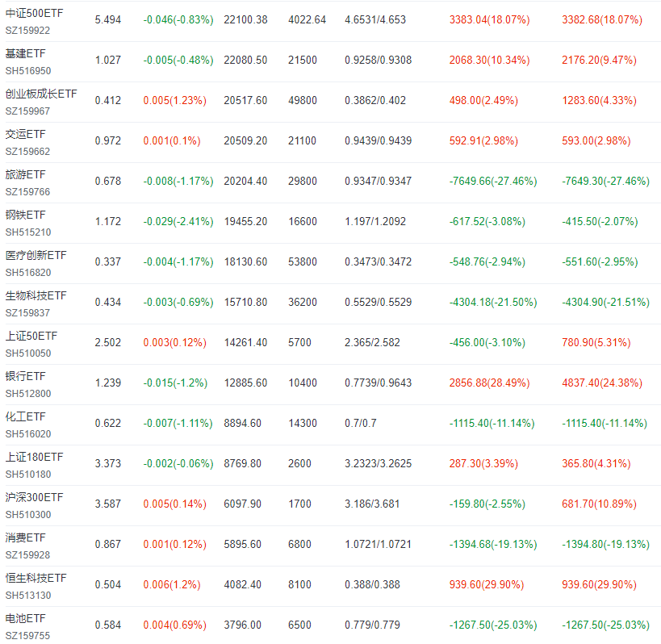Click profit value 2856.88(28.49%)
The image size is (661, 644).
click(x=489, y=383)
